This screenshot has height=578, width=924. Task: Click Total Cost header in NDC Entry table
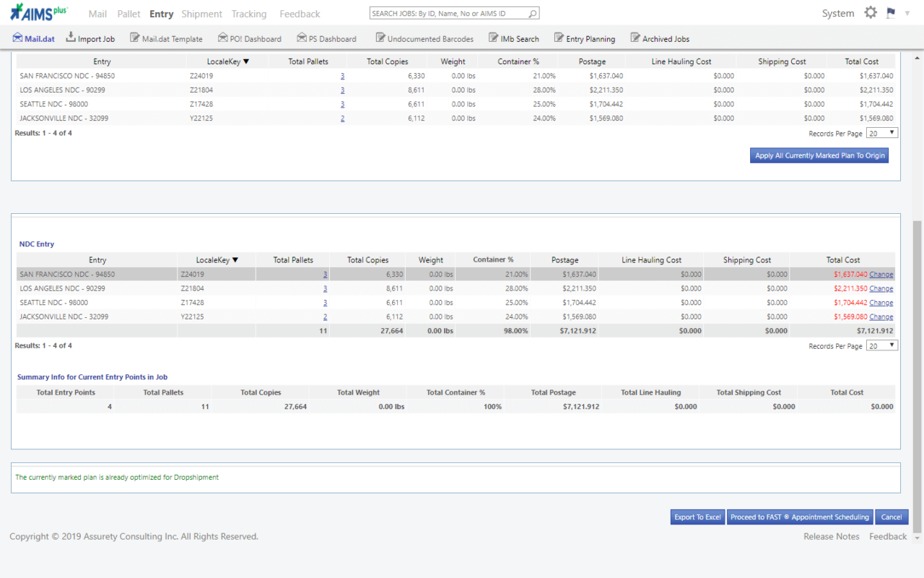pyautogui.click(x=843, y=260)
